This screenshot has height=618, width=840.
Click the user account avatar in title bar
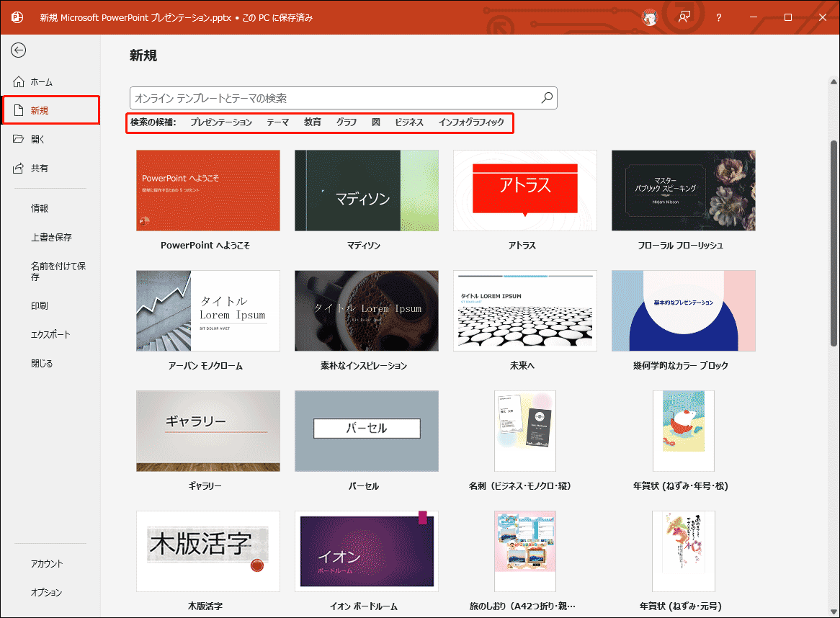click(650, 17)
